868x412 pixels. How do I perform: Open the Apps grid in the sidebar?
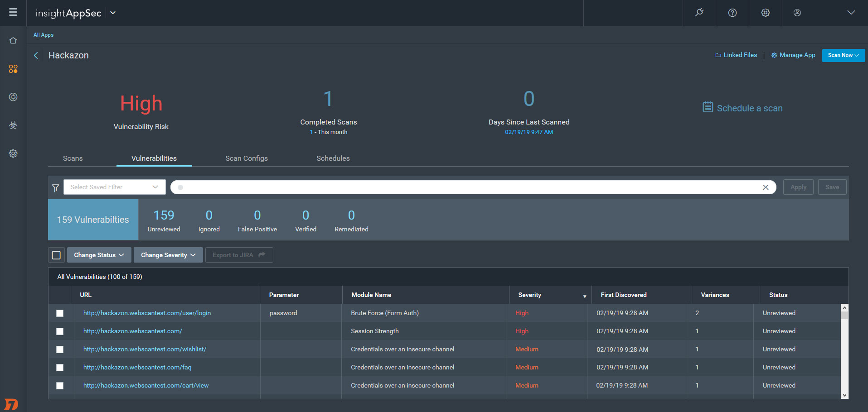(13, 69)
